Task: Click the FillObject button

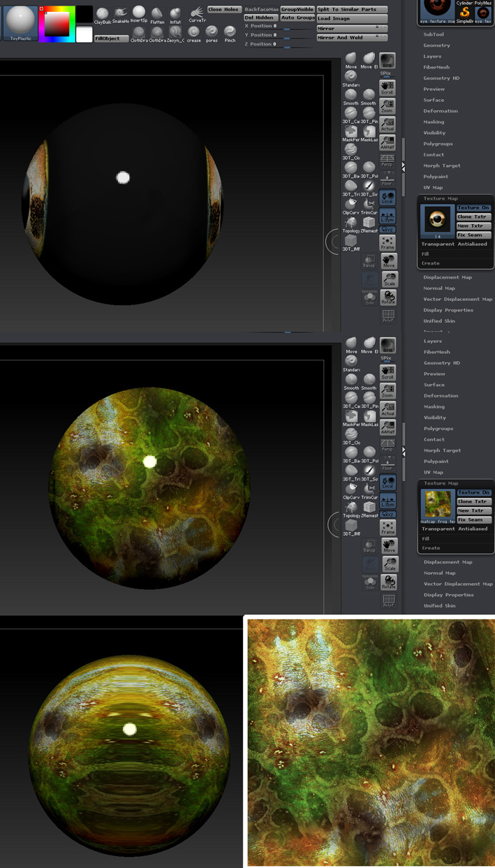Action: (111, 38)
